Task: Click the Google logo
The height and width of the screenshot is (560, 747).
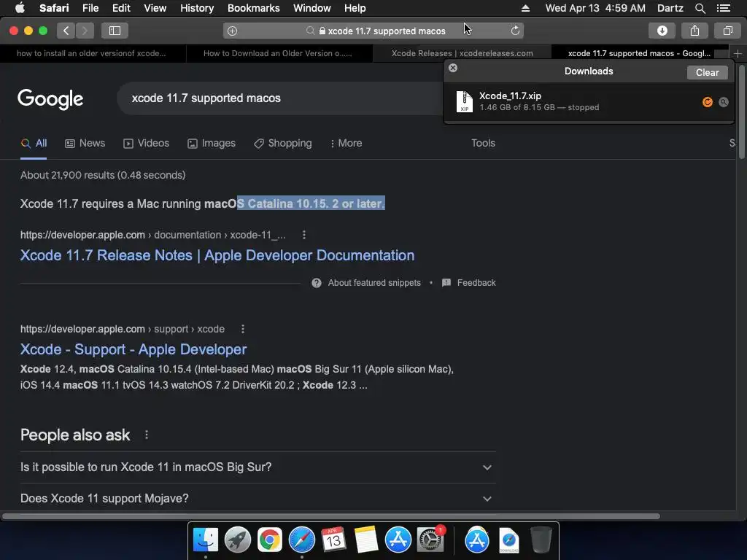Action: point(50,99)
